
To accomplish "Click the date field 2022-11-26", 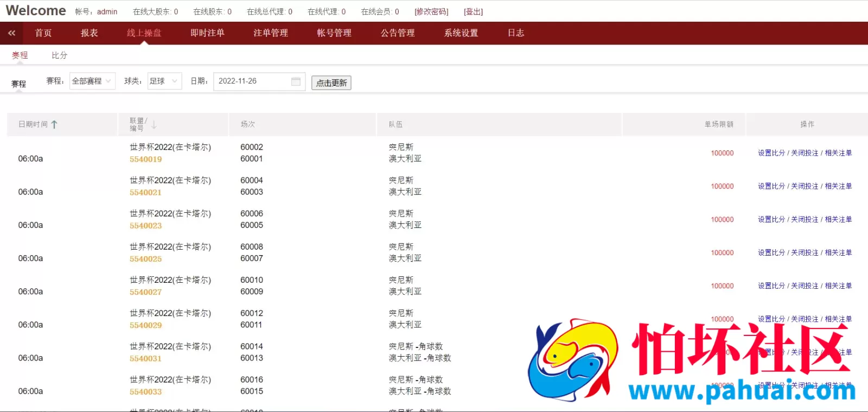I will pos(259,81).
